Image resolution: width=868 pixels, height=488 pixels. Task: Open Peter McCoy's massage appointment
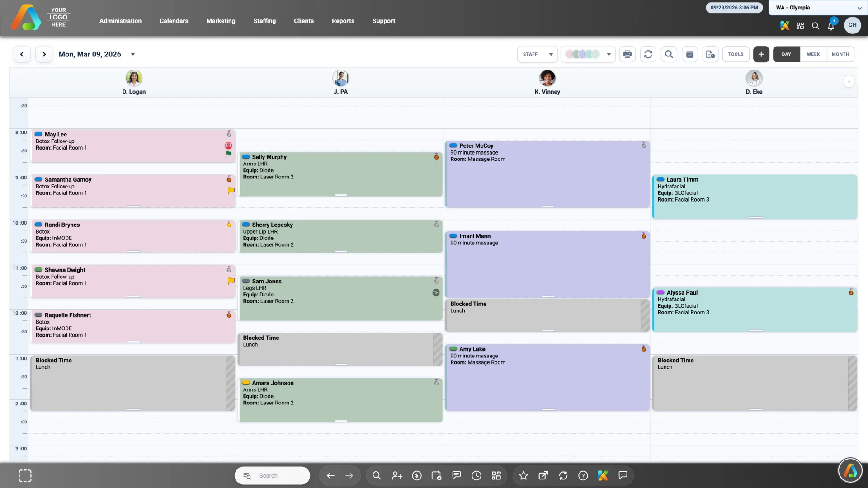pyautogui.click(x=547, y=174)
